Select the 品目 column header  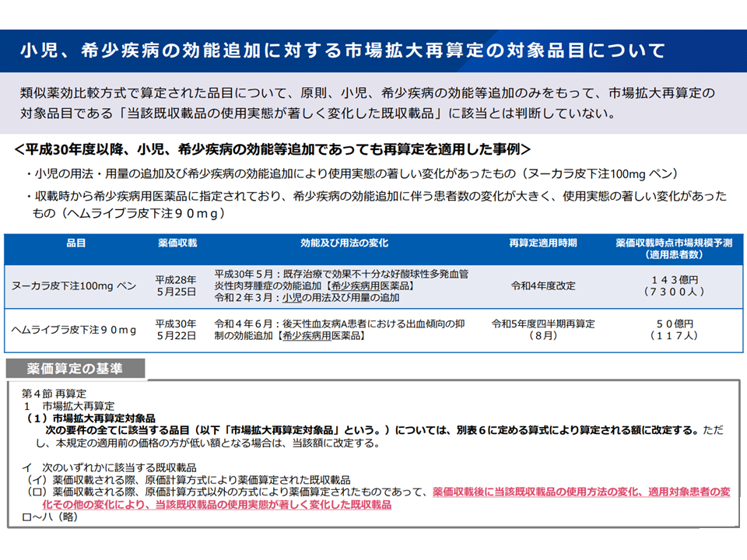(x=75, y=243)
